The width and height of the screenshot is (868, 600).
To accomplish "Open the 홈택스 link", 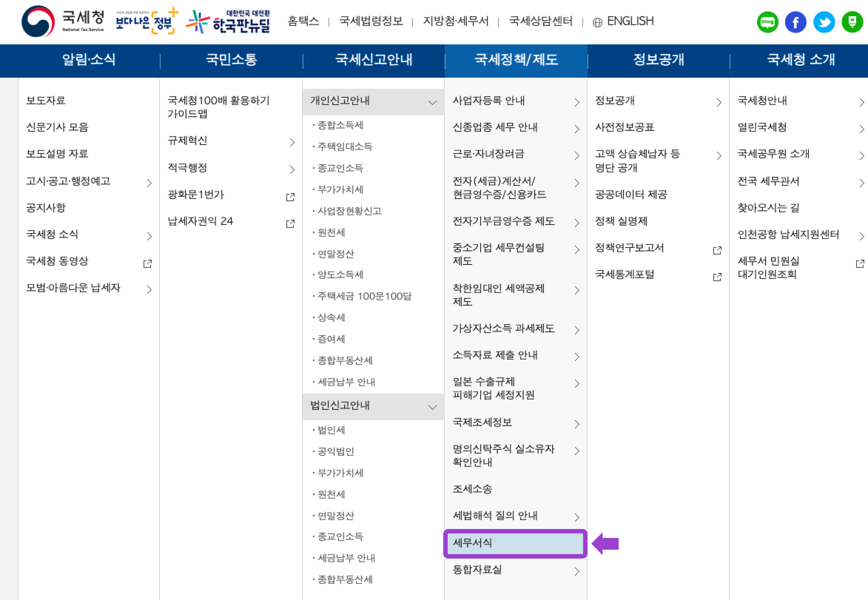I will pos(303,21).
